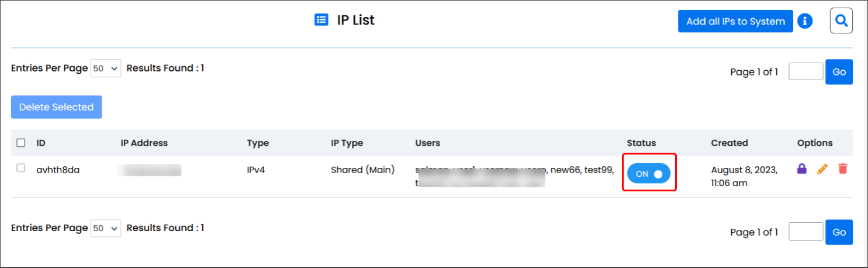
Task: Toggle the ON status switch
Action: click(x=649, y=174)
